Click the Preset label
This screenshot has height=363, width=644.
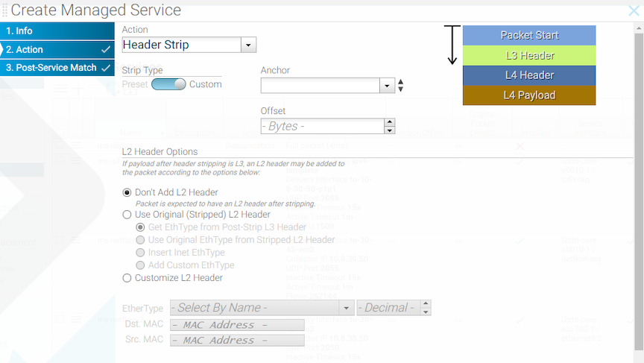[135, 84]
